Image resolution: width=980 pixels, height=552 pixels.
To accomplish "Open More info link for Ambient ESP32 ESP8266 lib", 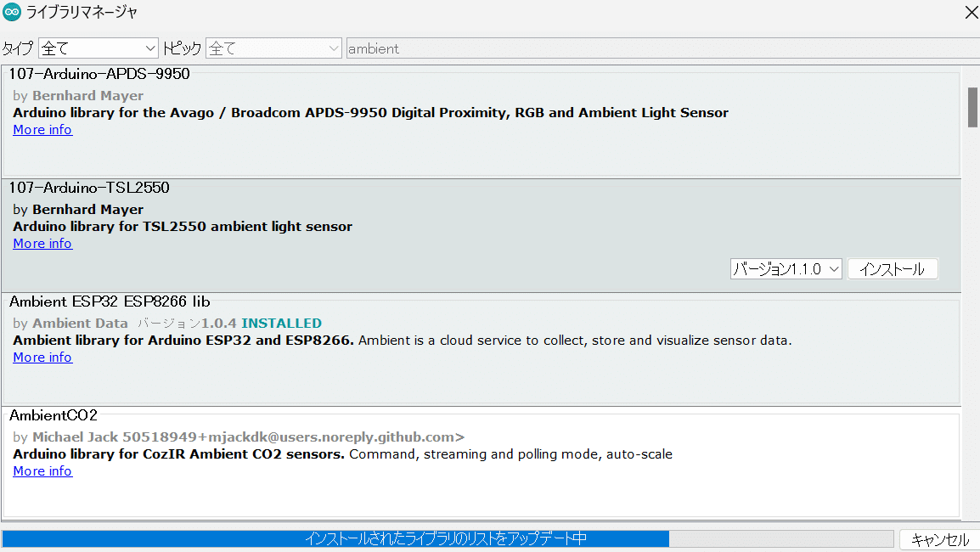I will [x=42, y=358].
